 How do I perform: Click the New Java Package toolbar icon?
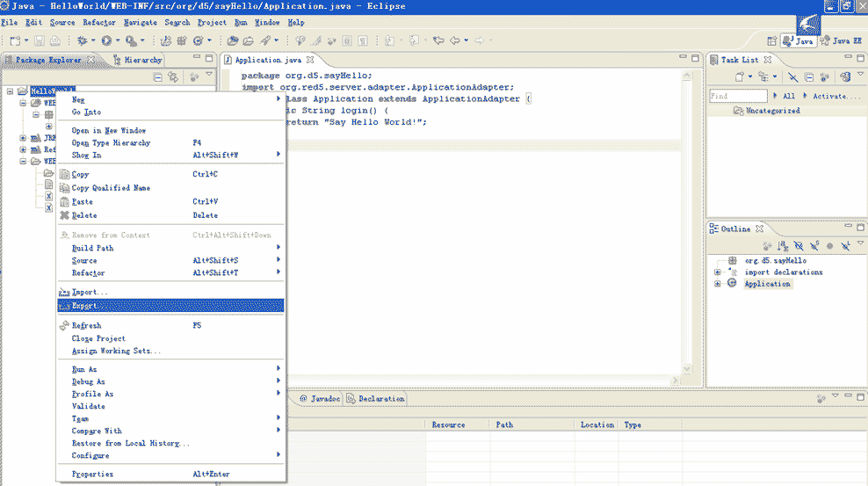point(182,40)
